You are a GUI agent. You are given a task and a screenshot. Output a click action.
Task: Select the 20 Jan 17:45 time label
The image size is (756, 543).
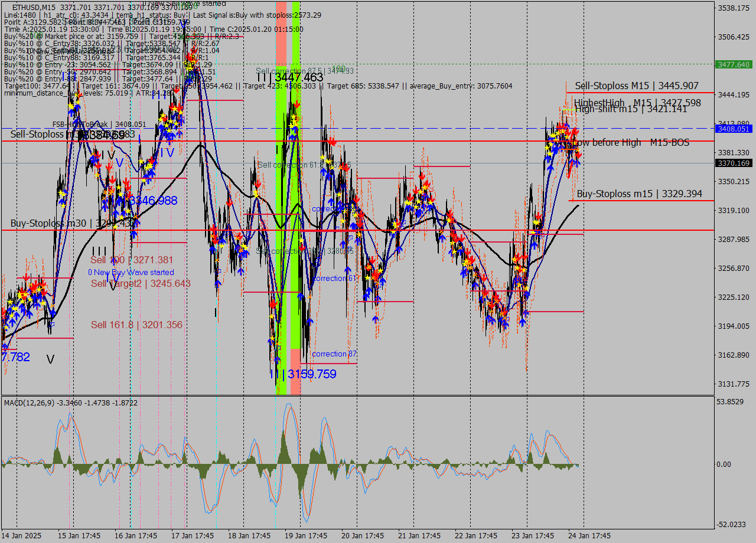click(363, 536)
